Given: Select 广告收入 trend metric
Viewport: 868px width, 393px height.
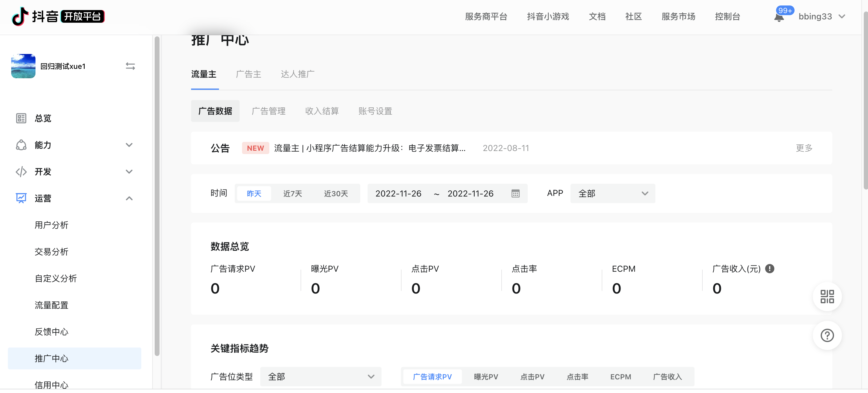Looking at the screenshot, I should tap(668, 377).
